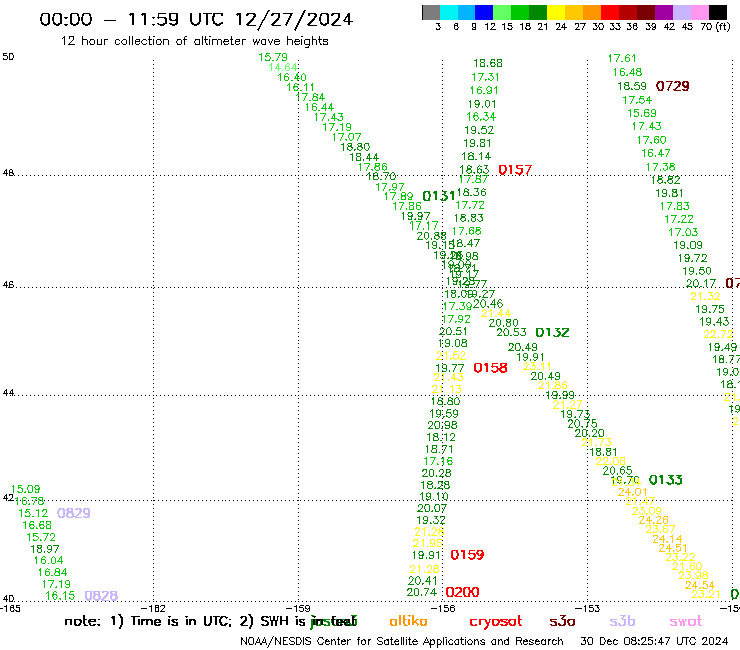Select the wave height value 15.09
The image size is (740, 650).
[x=25, y=489]
